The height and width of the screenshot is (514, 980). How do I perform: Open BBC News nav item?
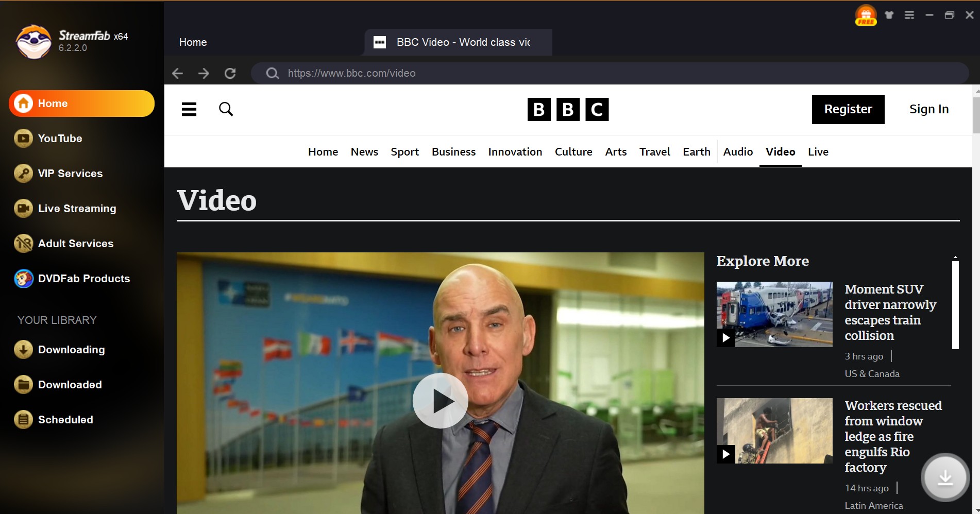coord(364,152)
